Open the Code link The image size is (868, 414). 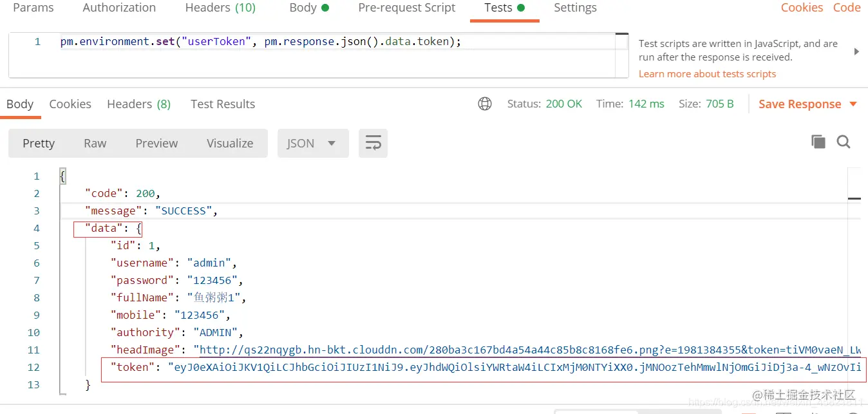click(847, 8)
